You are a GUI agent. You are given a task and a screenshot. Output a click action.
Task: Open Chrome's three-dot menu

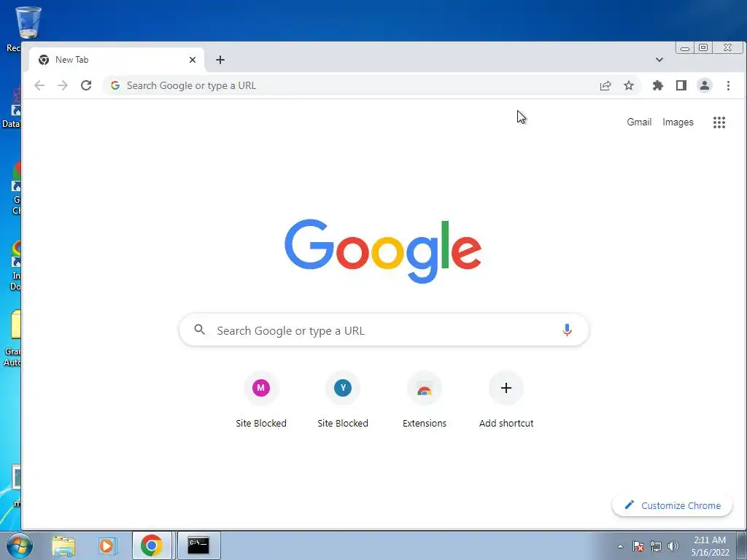(x=728, y=86)
